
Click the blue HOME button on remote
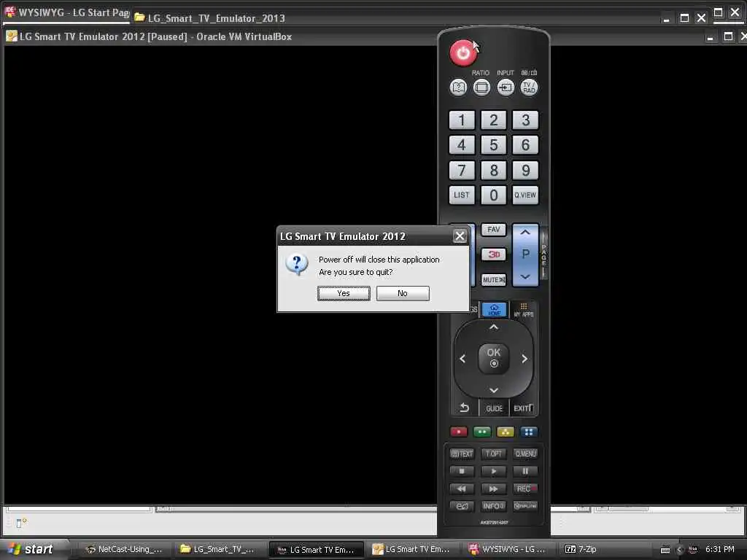click(494, 310)
